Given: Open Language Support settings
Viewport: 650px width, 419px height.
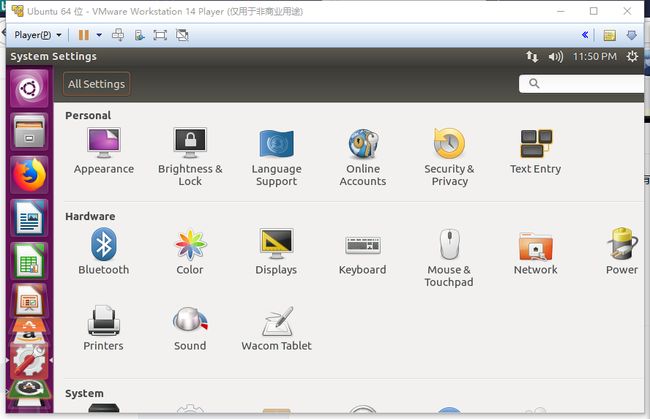Looking at the screenshot, I should tap(276, 157).
